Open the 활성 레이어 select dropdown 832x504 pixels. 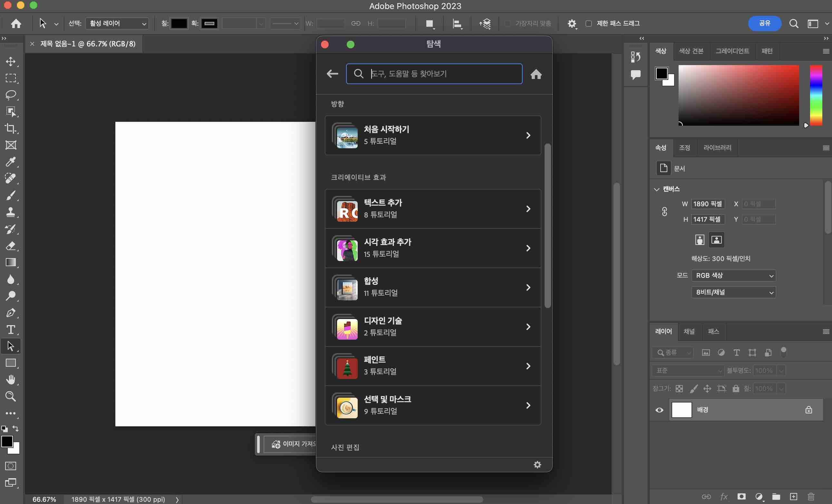117,23
